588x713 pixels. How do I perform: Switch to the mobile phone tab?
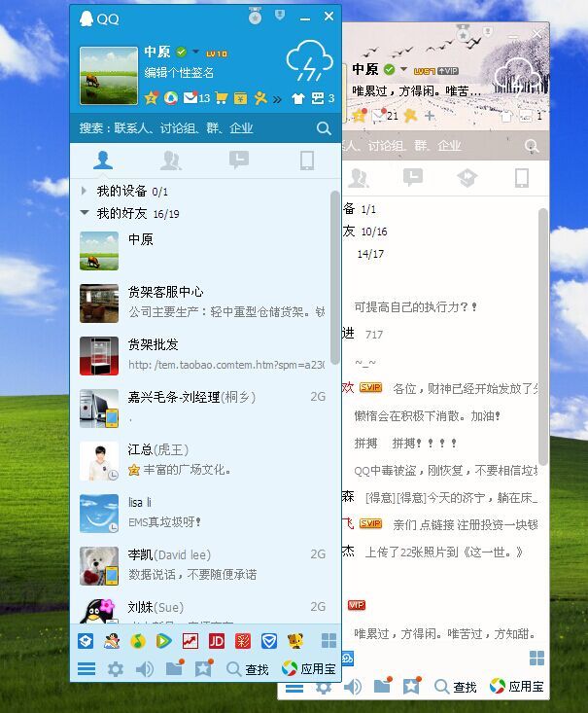(x=307, y=160)
